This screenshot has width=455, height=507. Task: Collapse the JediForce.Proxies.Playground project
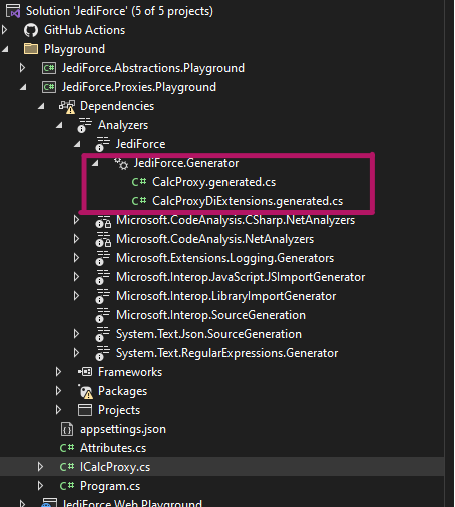[23, 88]
